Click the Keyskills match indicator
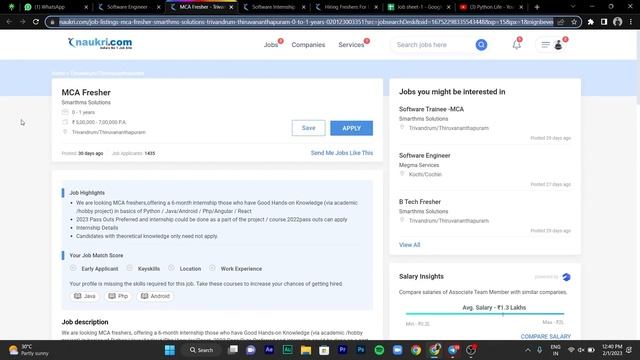 (143, 269)
